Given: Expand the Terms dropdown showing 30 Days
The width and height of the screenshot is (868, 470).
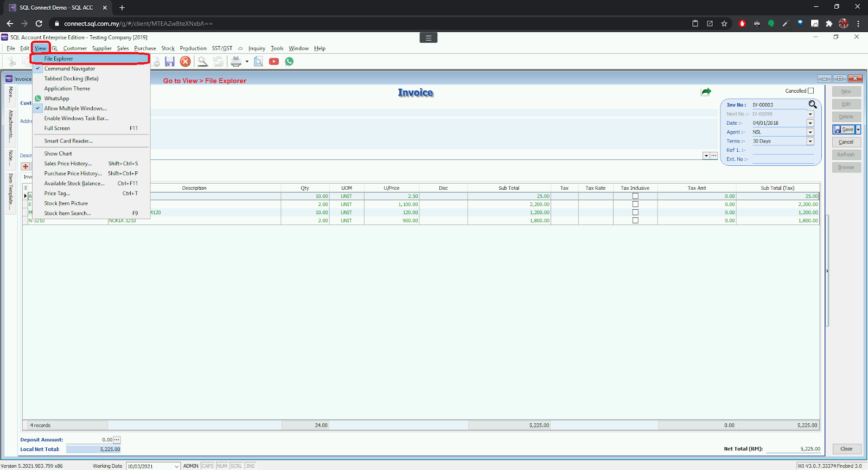Looking at the screenshot, I should [810, 141].
